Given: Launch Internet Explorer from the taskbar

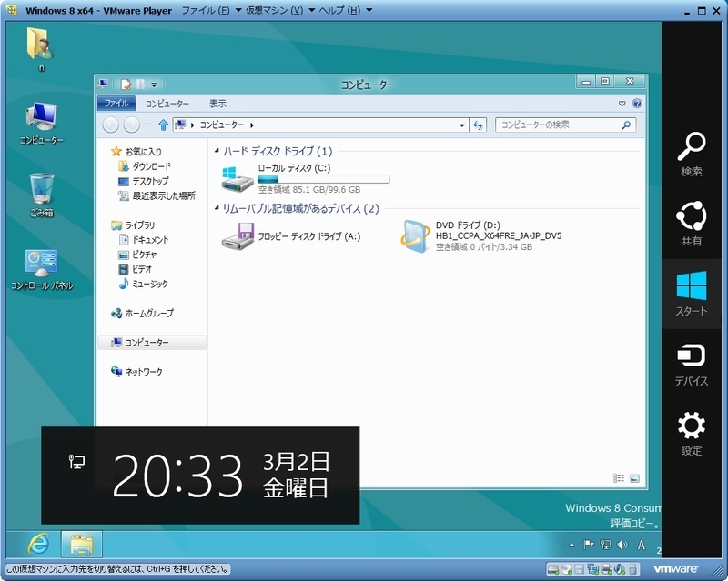Looking at the screenshot, I should click(38, 544).
